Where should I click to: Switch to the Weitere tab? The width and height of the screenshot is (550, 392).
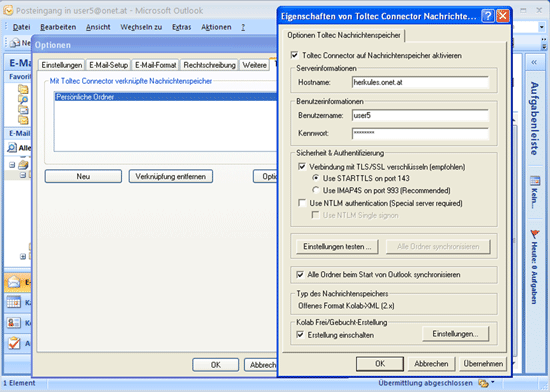tap(254, 65)
